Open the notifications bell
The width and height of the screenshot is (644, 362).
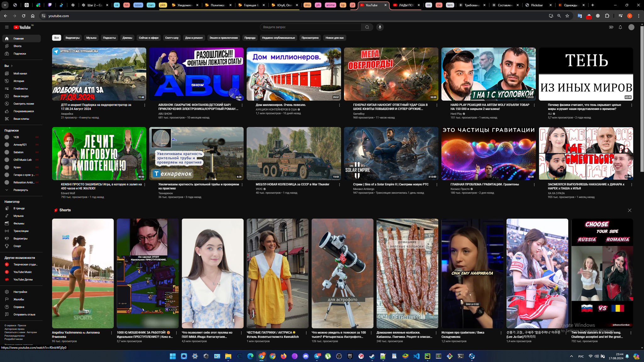620,27
